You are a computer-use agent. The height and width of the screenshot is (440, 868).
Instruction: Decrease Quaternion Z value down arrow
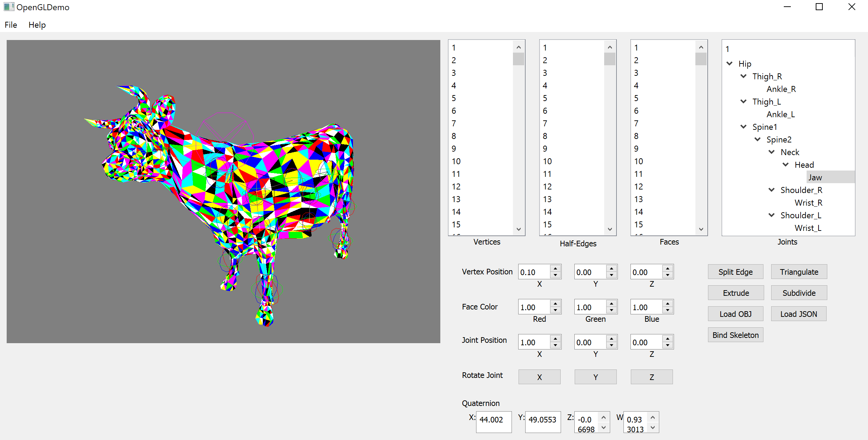click(x=603, y=427)
